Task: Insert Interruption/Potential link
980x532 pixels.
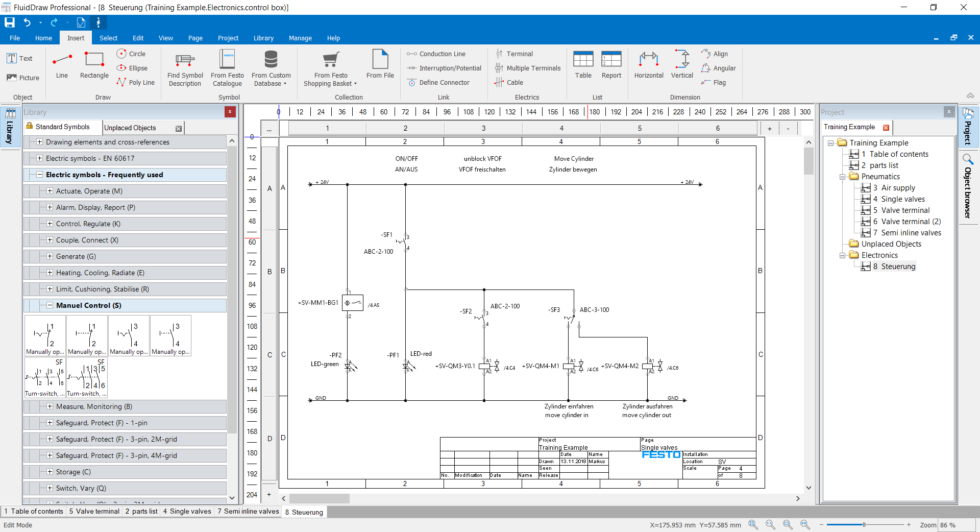Action: click(x=444, y=68)
